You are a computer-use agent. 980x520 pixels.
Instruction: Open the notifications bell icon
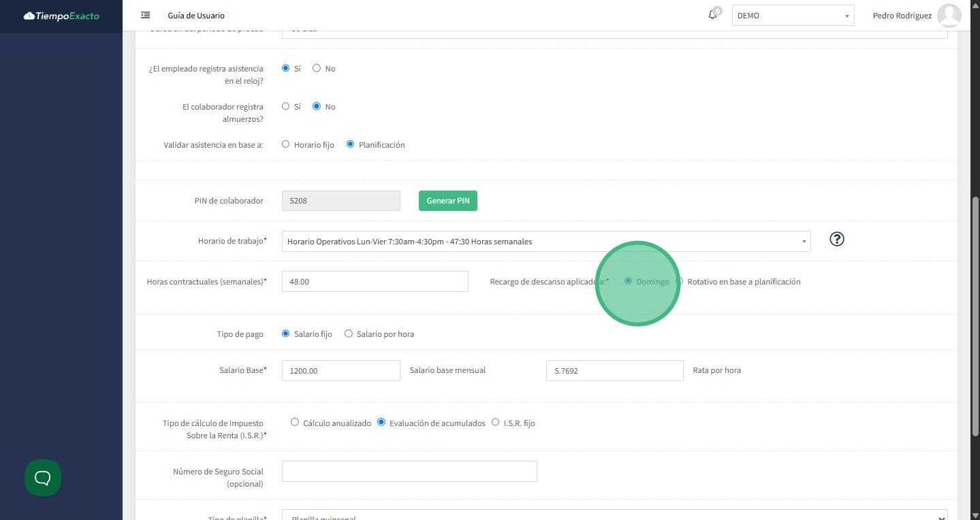pos(712,15)
